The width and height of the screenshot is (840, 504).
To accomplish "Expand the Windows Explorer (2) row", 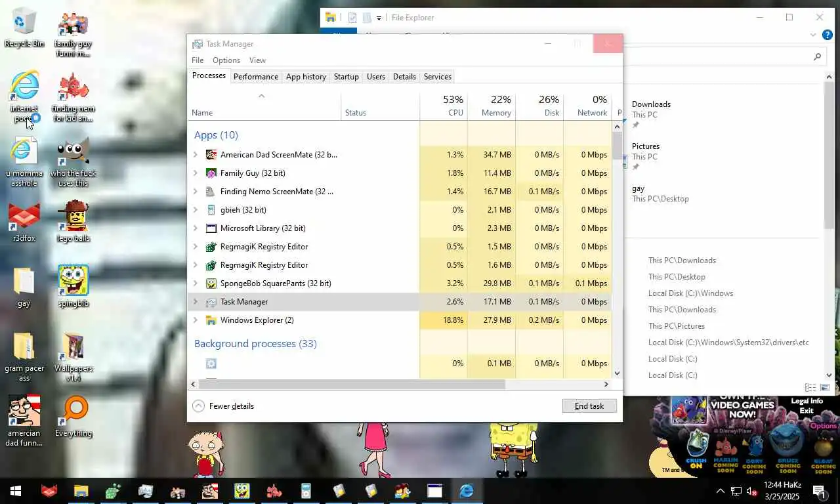I will (196, 320).
